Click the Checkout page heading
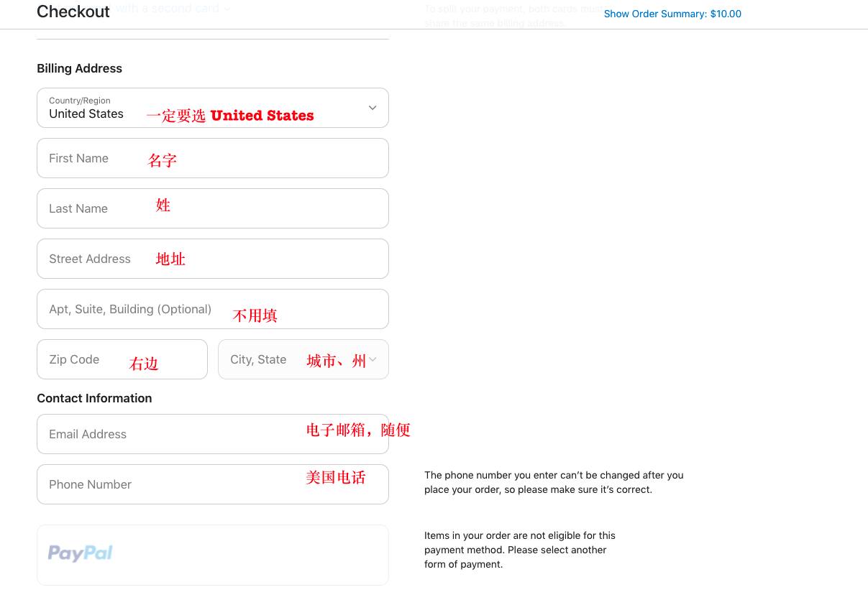The width and height of the screenshot is (868, 600). coord(73,11)
